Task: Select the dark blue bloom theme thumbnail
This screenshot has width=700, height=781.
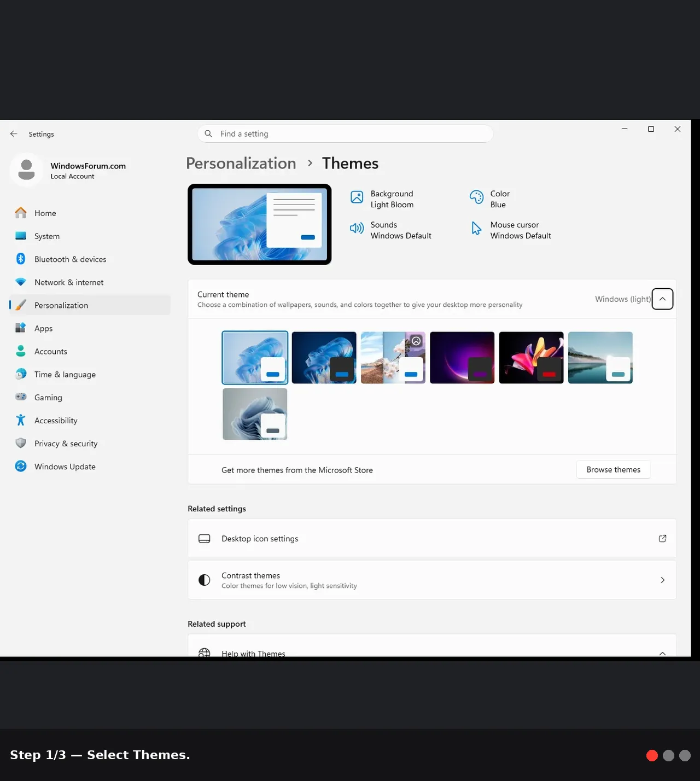Action: click(x=324, y=358)
